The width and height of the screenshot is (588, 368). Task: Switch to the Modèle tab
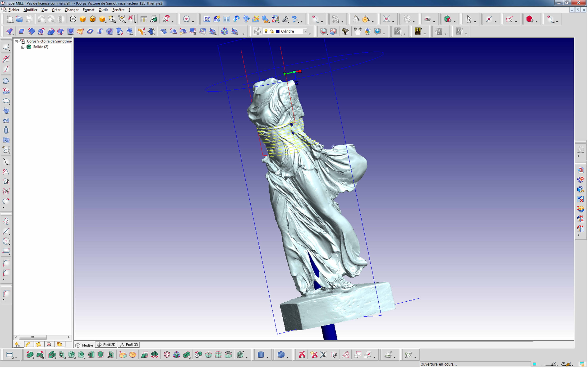pyautogui.click(x=84, y=345)
